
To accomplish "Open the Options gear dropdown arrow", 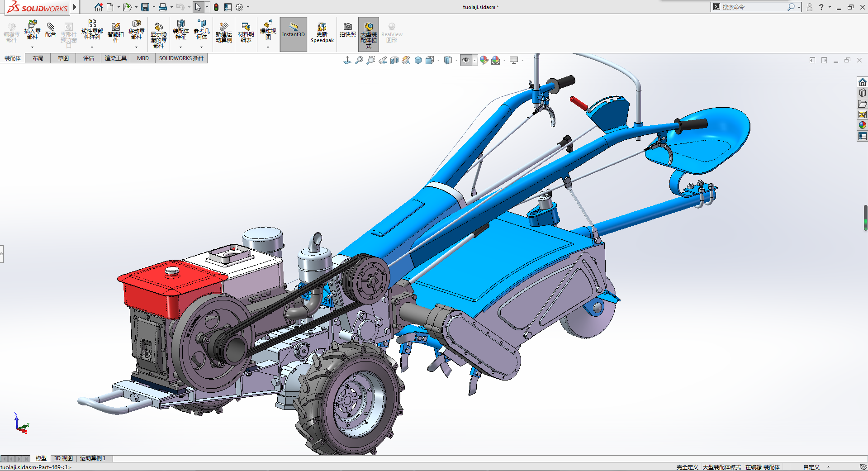I will tap(248, 7).
